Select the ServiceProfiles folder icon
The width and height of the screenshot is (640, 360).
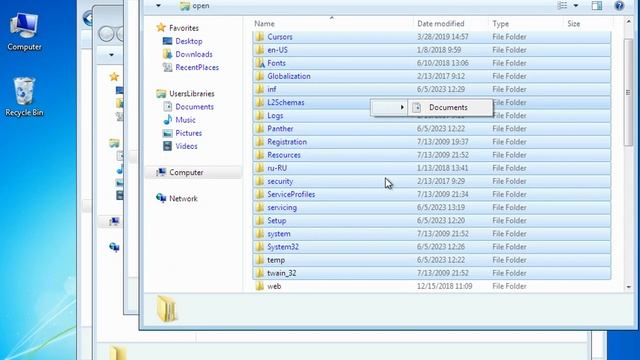(x=260, y=194)
